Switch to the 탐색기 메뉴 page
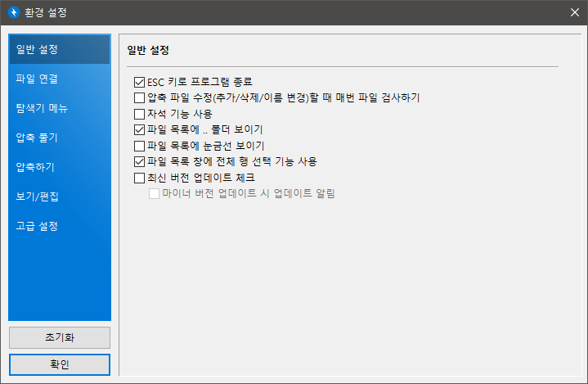Image resolution: width=588 pixels, height=384 pixels. coord(60,108)
